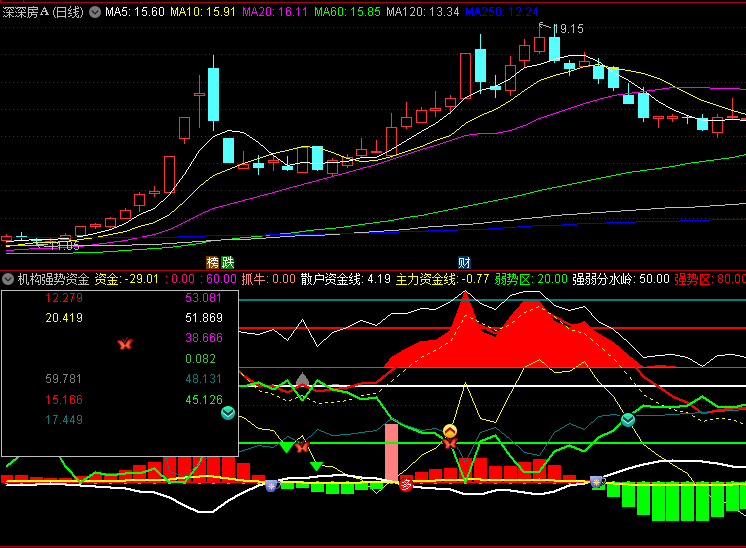
Task: Click the red 多 circle marker
Action: click(x=406, y=485)
